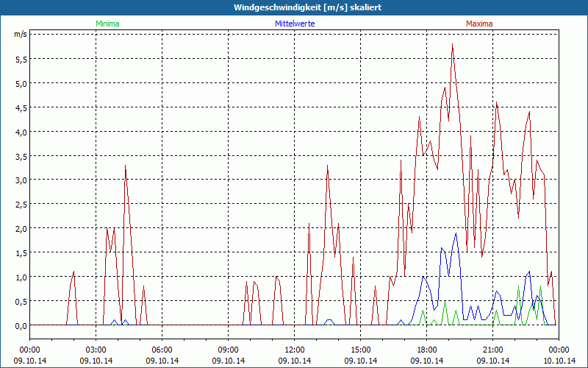The height and width of the screenshot is (368, 588).
Task: Click the 10.10.14 date label
Action: pos(559,361)
